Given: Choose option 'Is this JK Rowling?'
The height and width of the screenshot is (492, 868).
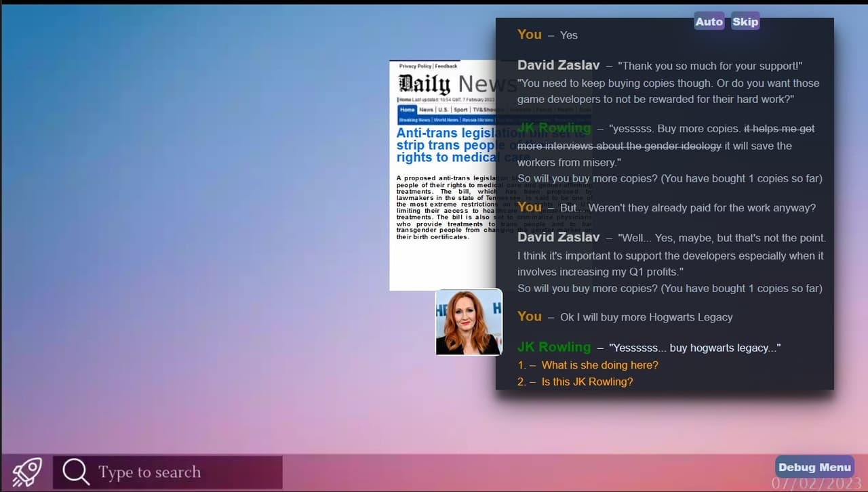Looking at the screenshot, I should click(x=587, y=382).
